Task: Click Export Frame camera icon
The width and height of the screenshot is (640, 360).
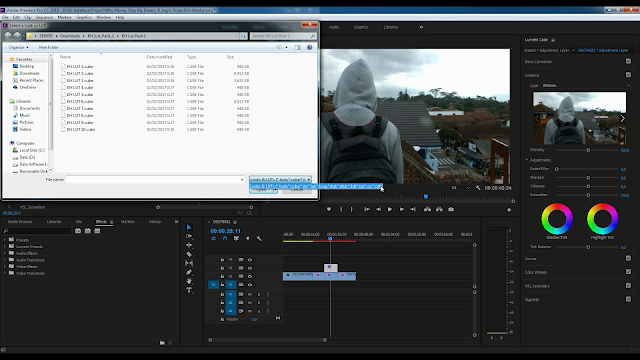Action: coord(451,209)
